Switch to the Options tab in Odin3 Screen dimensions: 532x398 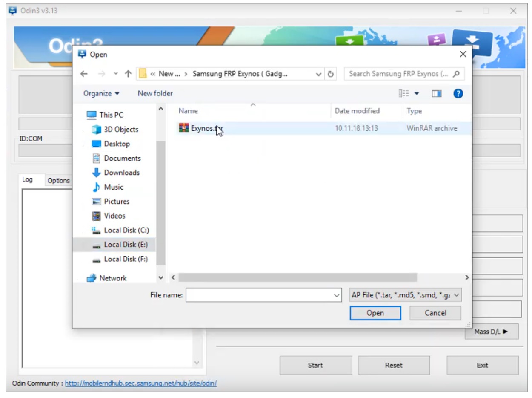pos(58,181)
